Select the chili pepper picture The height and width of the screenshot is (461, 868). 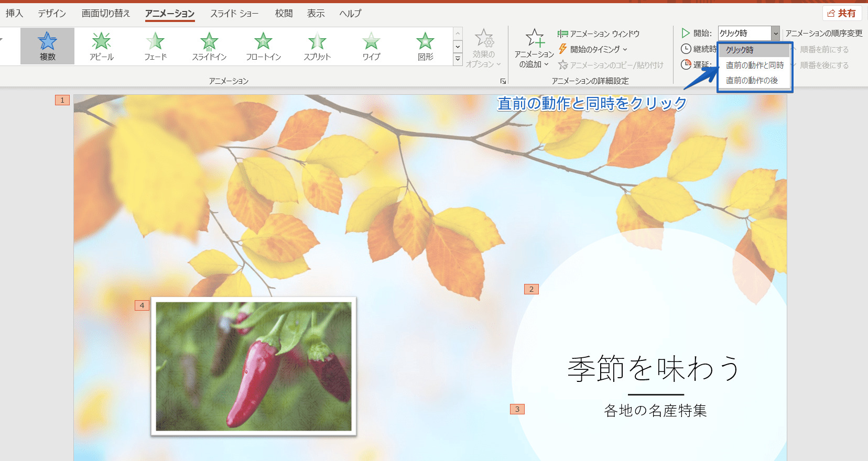(254, 366)
